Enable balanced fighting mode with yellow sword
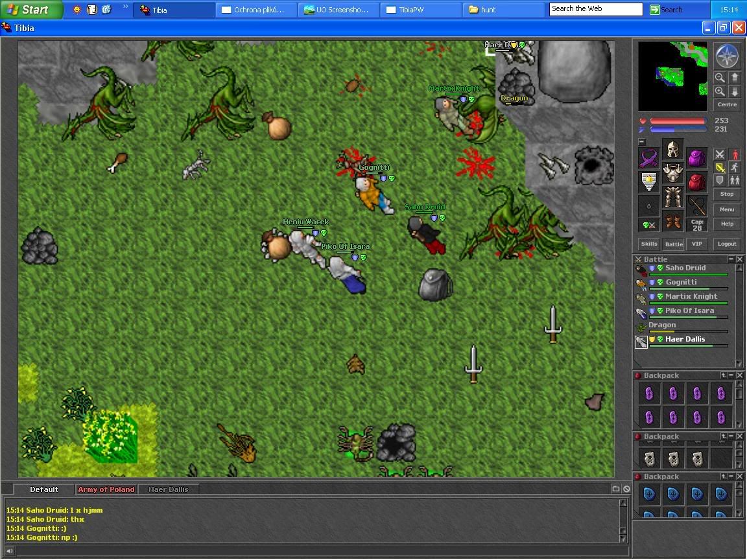Viewport: 747px width, 560px height. tap(719, 167)
